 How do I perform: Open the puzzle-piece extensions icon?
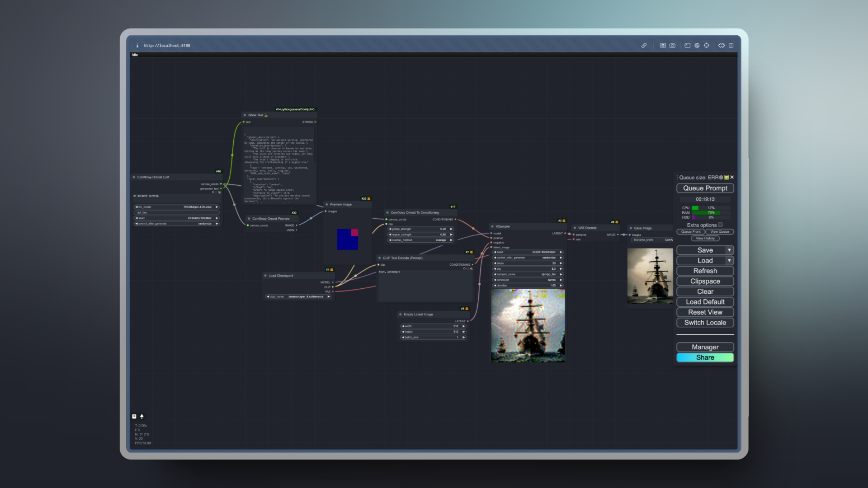pyautogui.click(x=722, y=46)
